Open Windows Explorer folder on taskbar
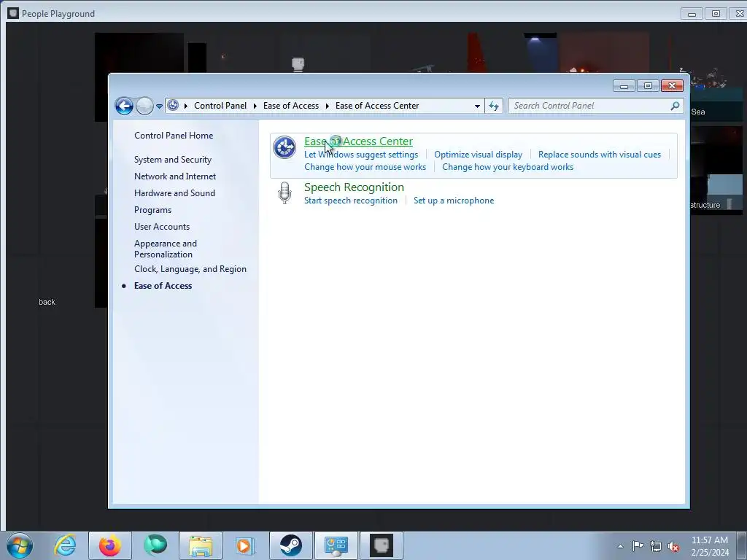747x560 pixels. [201, 545]
